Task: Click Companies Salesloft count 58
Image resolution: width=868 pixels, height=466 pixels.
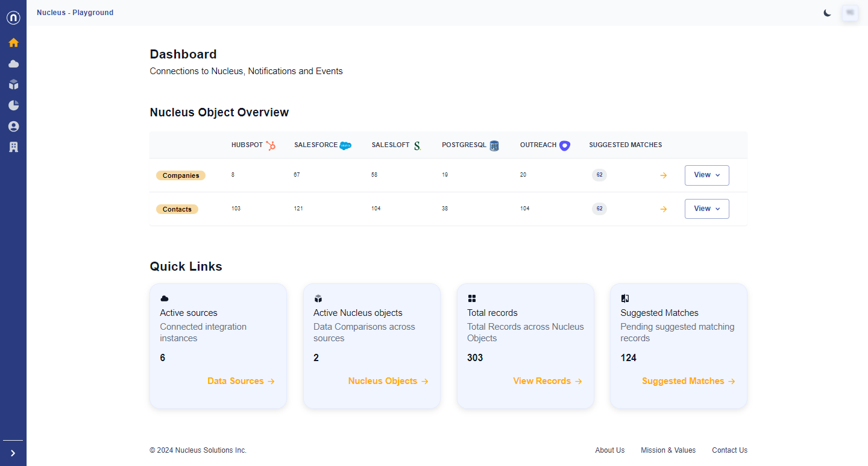Action: [374, 175]
